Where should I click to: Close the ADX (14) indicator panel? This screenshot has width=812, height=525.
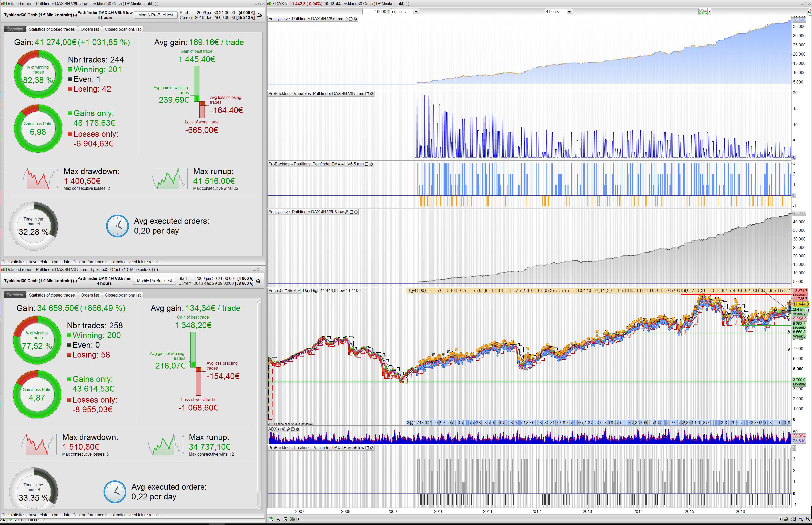click(x=298, y=429)
